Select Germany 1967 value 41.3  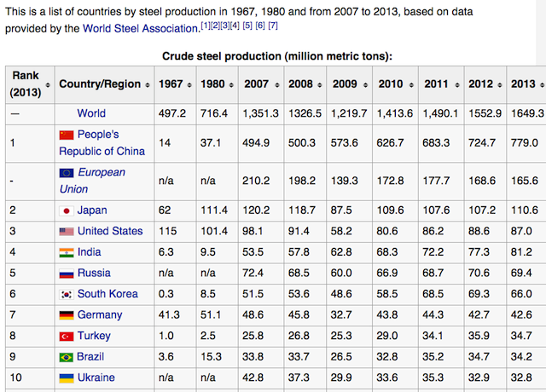click(x=169, y=314)
